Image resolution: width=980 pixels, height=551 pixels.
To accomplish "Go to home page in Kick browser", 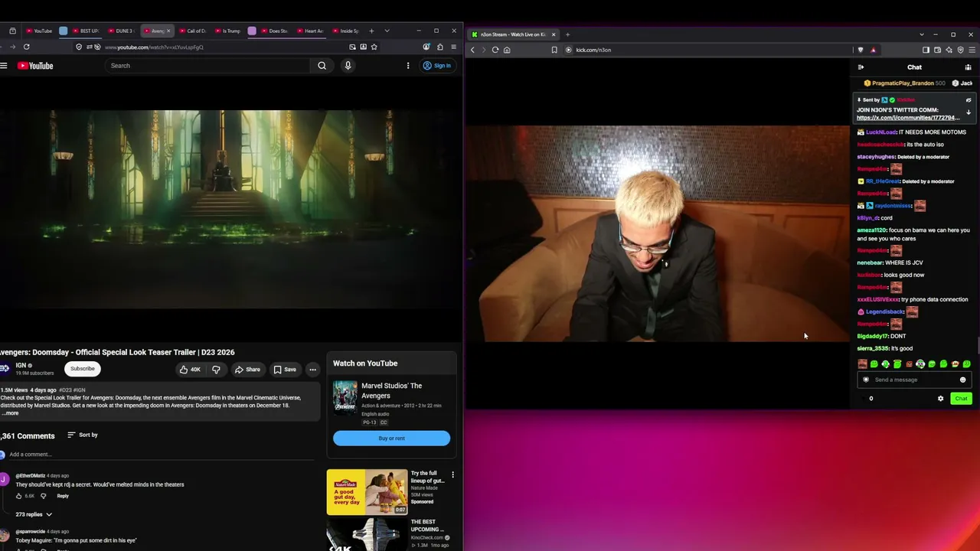I will 507,50.
